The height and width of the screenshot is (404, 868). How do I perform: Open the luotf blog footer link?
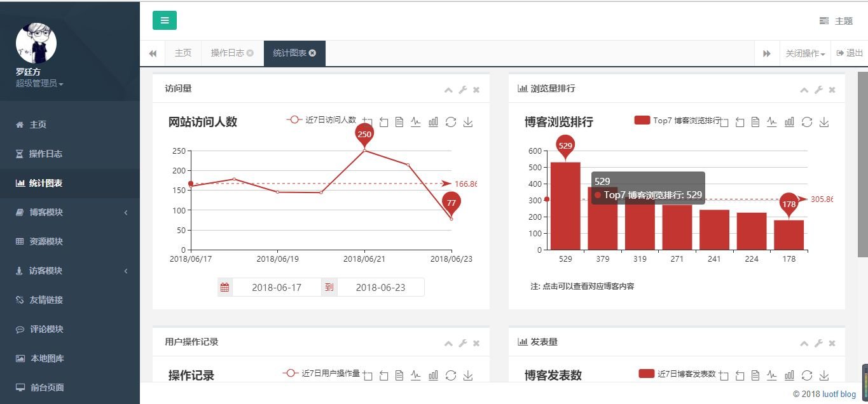tap(839, 394)
